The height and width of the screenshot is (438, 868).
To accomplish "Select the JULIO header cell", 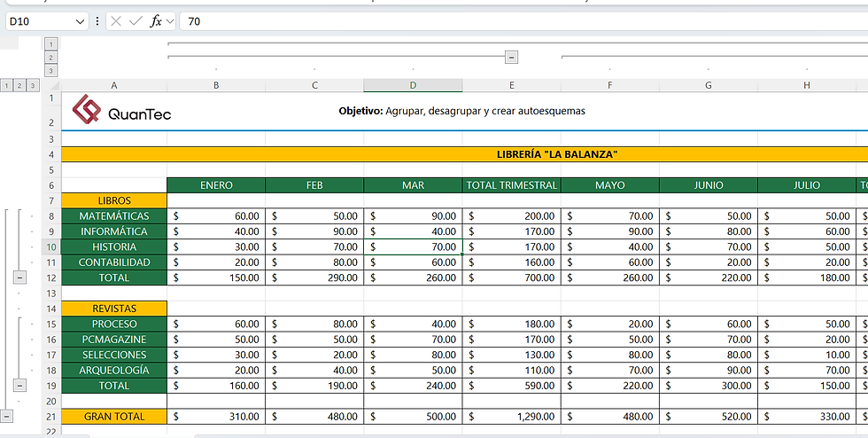I will (807, 185).
